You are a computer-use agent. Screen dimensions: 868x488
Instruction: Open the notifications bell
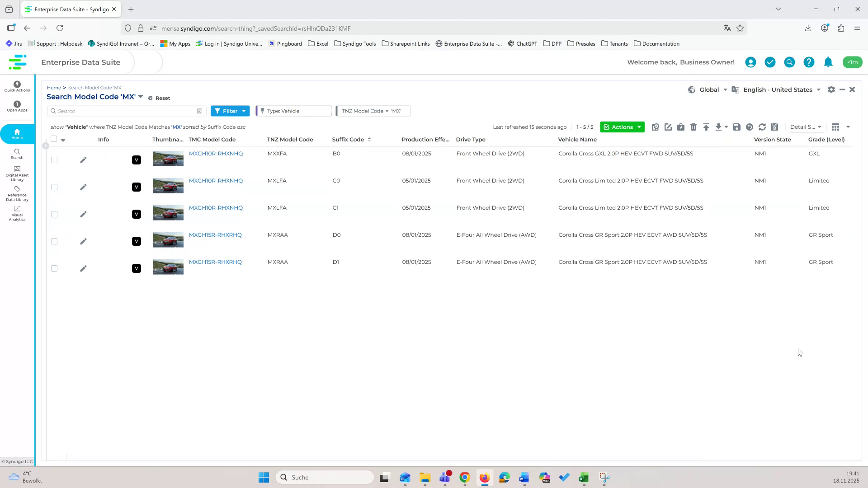pos(828,62)
